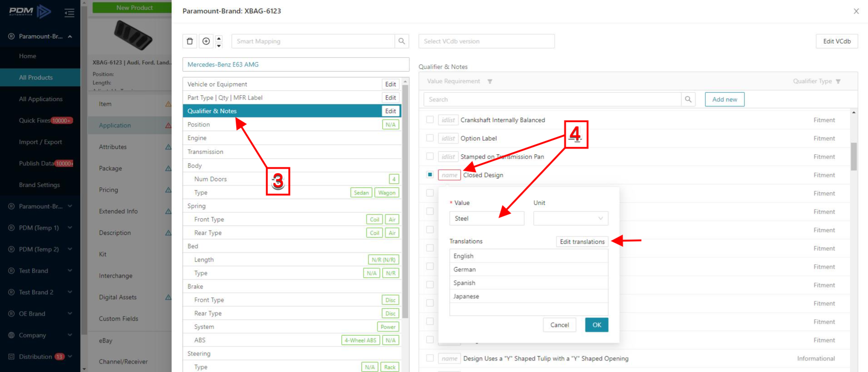Click the Japanese translation row

(x=529, y=296)
